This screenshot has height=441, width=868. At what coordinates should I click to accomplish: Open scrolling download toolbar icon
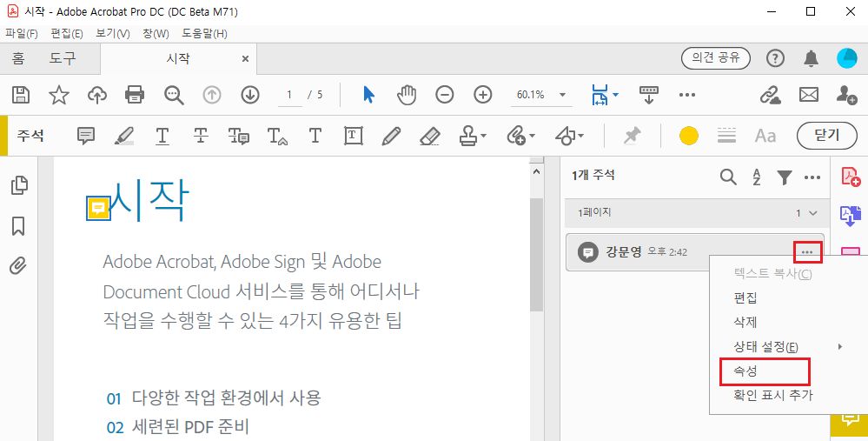click(648, 95)
